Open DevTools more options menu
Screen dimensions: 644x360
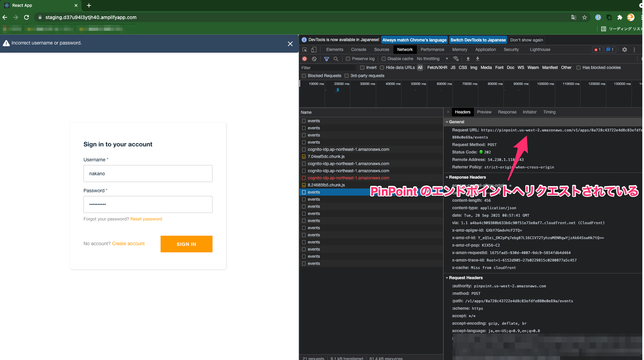coord(634,50)
